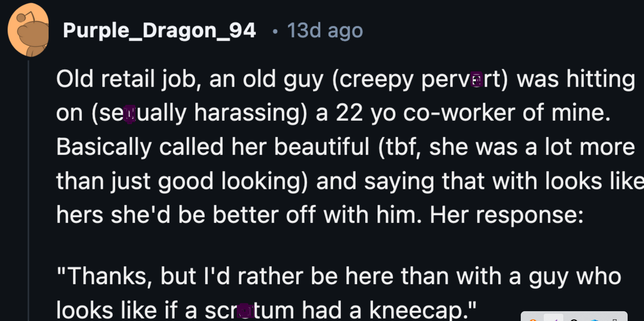Choose the blue gem reaction icon
This screenshot has width=644, height=321.
(594, 320)
